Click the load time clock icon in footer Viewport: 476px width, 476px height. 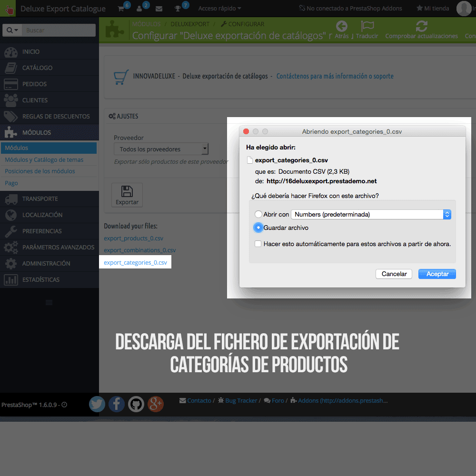[x=64, y=405]
